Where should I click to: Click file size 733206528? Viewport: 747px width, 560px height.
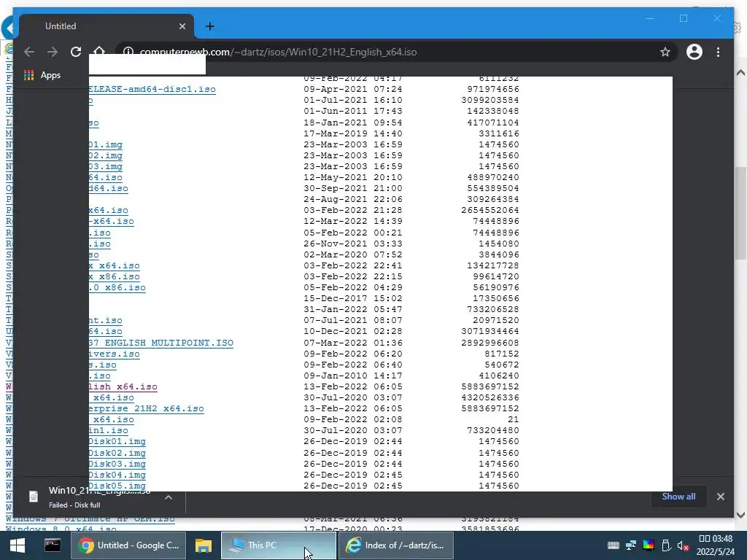(x=493, y=309)
